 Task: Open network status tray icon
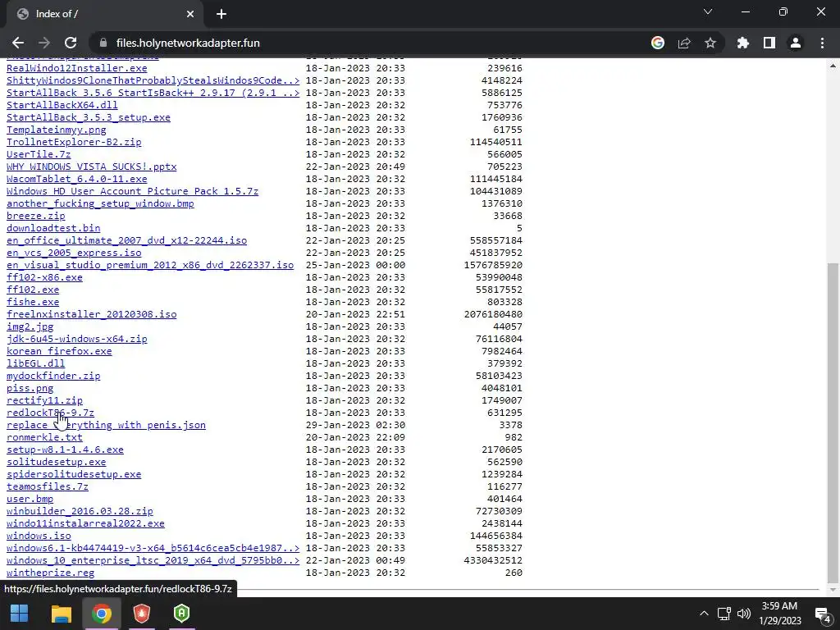[x=724, y=614]
